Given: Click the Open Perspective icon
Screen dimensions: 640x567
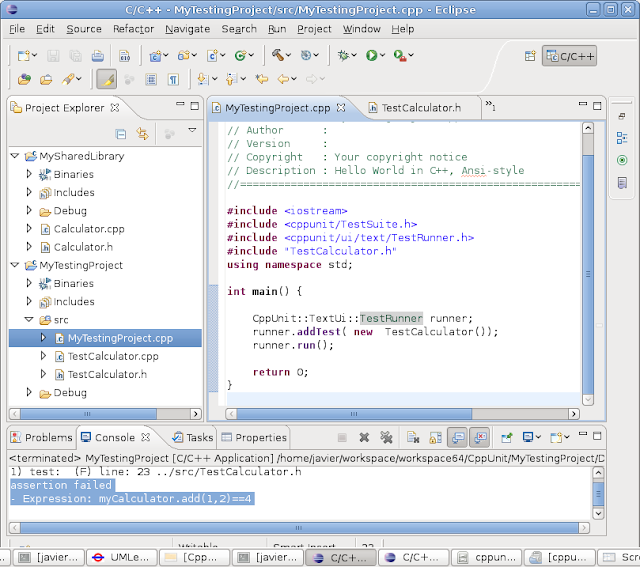Looking at the screenshot, I should tap(530, 56).
